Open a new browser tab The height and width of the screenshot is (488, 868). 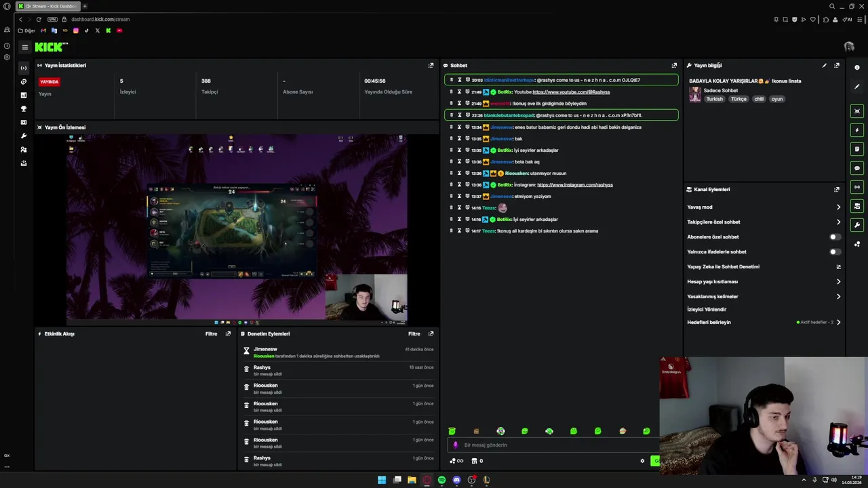[x=85, y=6]
